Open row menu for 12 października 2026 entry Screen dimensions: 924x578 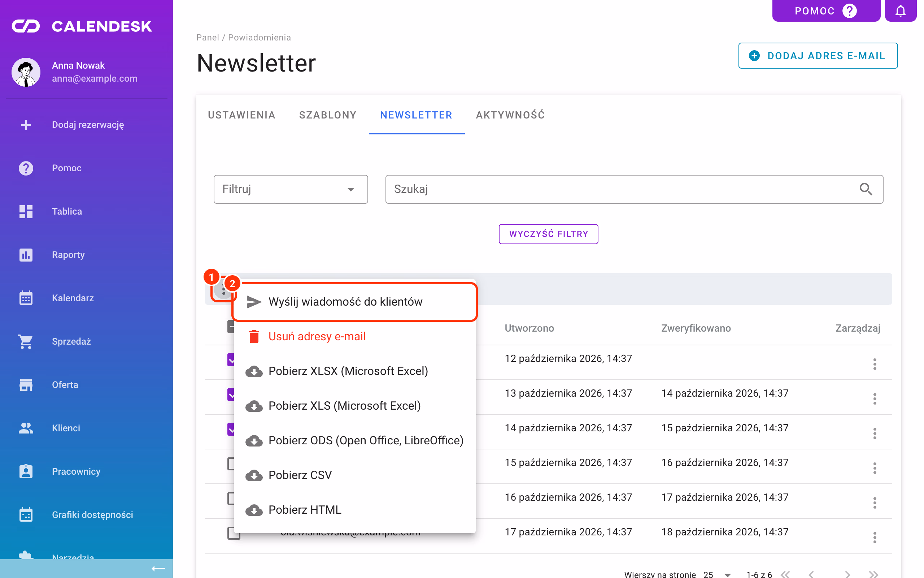click(x=874, y=364)
